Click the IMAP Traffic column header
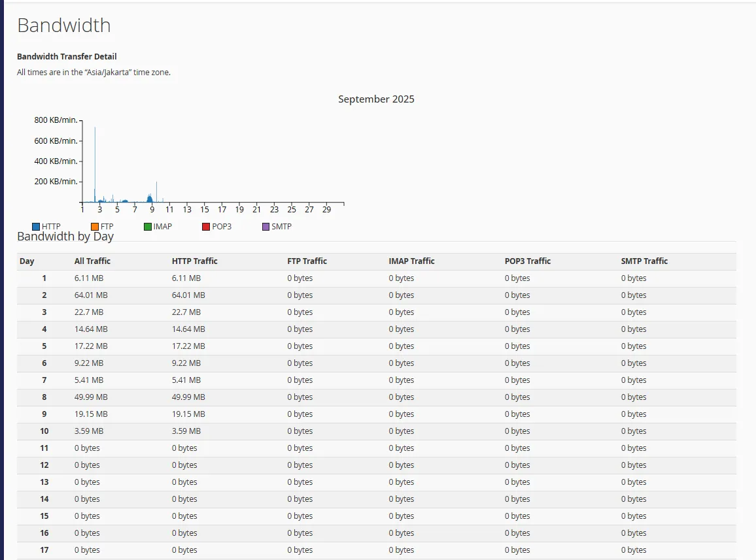 click(411, 261)
